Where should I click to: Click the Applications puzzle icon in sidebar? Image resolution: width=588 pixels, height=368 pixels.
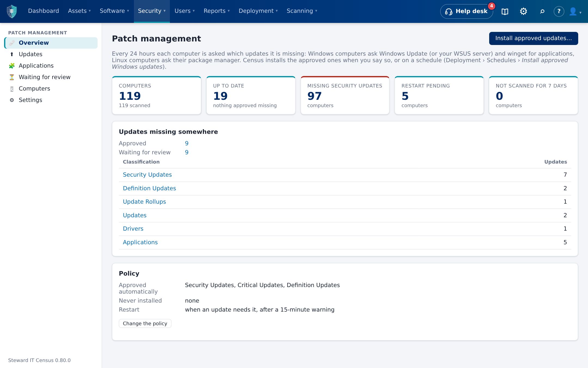[x=12, y=66]
